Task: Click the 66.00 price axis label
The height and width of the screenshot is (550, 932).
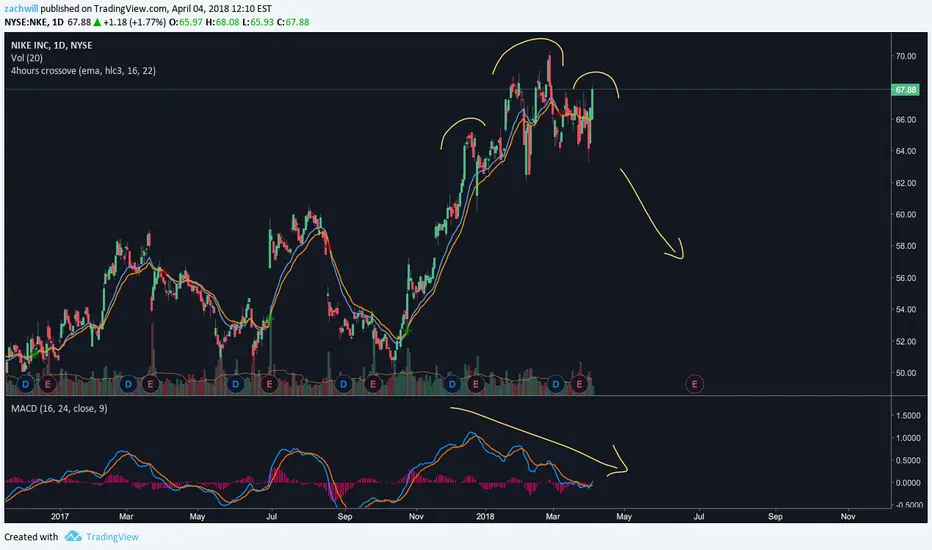Action: [906, 120]
